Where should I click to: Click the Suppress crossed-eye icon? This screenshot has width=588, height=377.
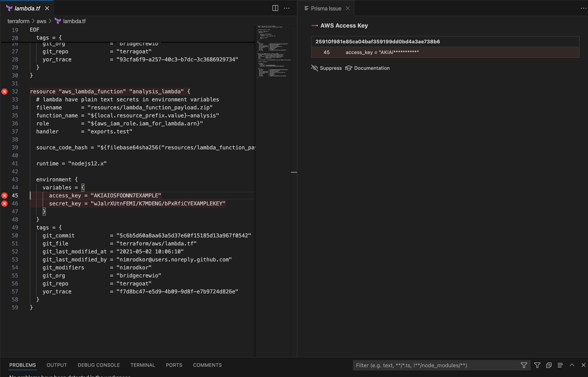pyautogui.click(x=314, y=68)
